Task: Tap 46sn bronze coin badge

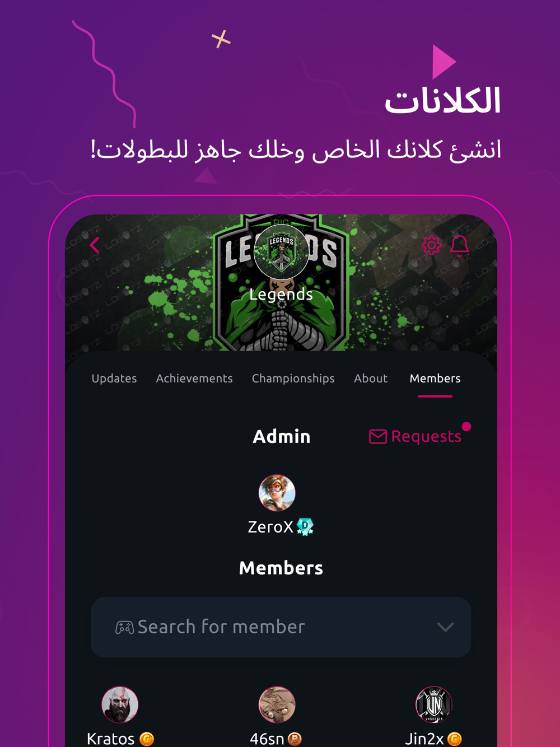Action: coord(295,739)
